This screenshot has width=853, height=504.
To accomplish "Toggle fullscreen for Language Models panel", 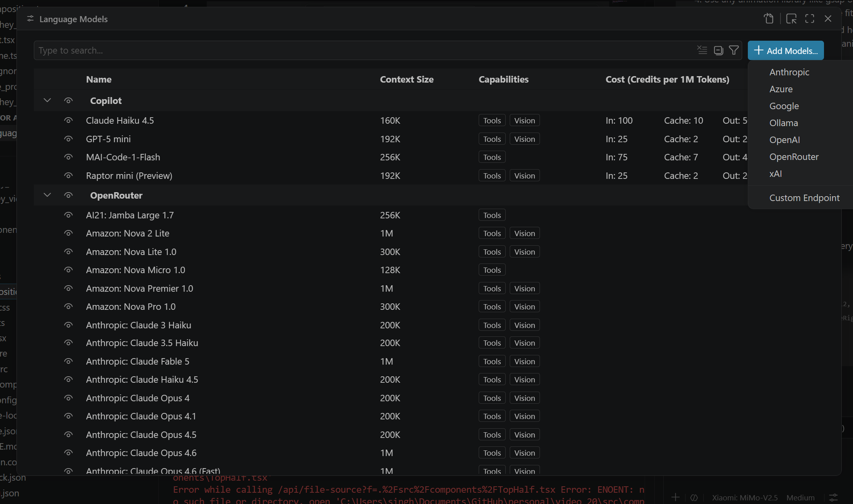I will [809, 19].
